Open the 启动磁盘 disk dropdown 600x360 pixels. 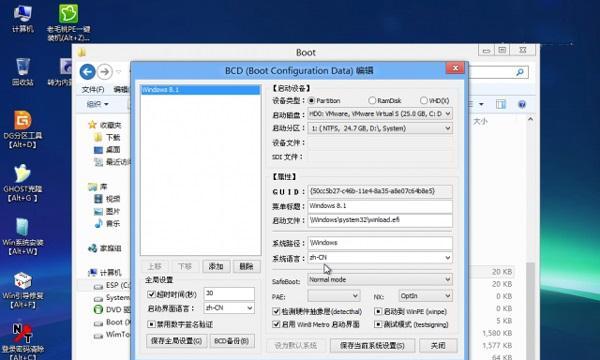380,114
